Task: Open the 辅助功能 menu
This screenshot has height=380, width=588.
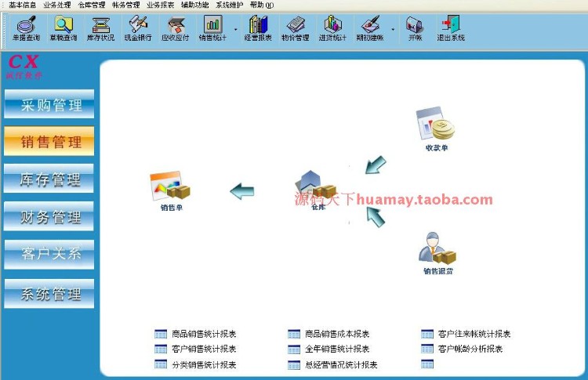Action: [195, 5]
